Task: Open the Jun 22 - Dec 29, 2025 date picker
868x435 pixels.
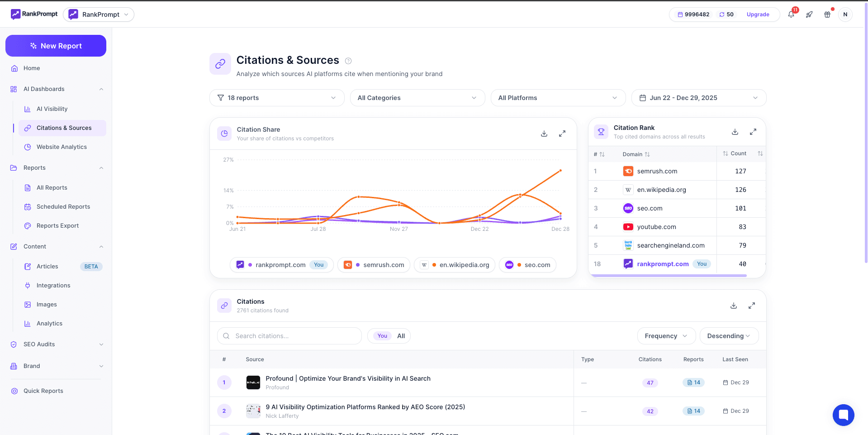Action: pos(698,98)
